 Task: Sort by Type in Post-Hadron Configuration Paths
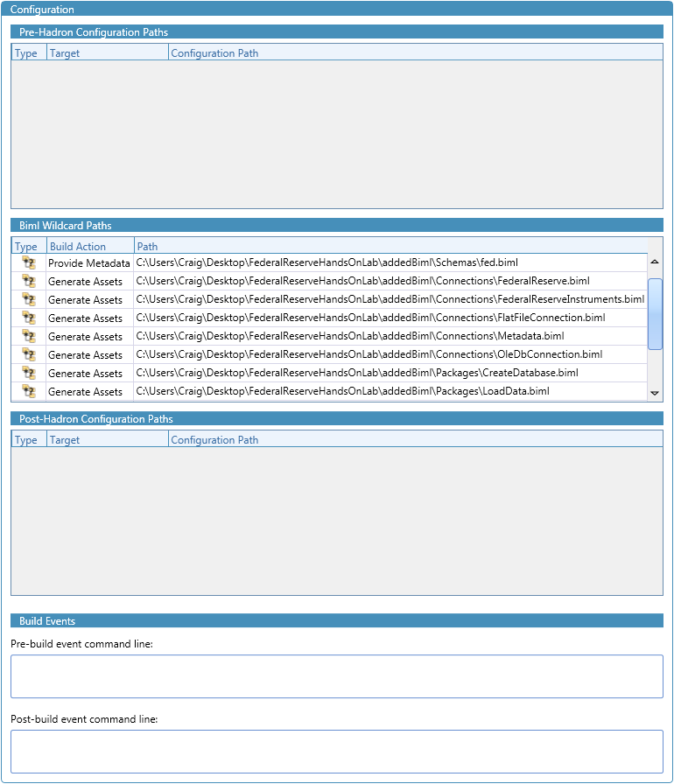tap(29, 439)
